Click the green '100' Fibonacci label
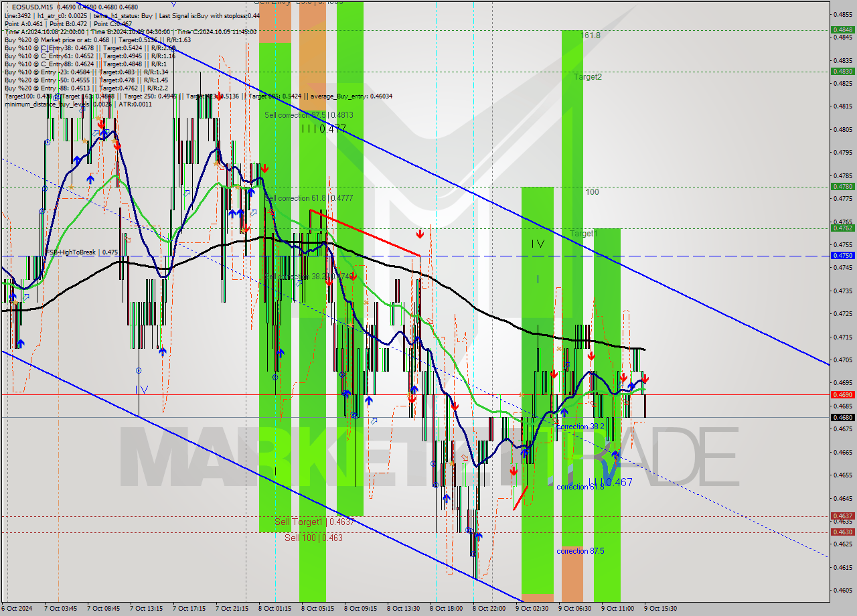 593,192
